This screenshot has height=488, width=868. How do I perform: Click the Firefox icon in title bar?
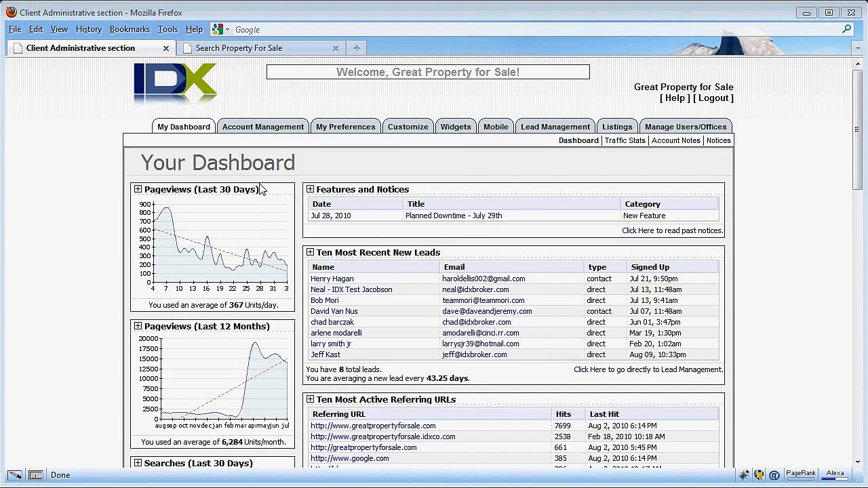(11, 12)
